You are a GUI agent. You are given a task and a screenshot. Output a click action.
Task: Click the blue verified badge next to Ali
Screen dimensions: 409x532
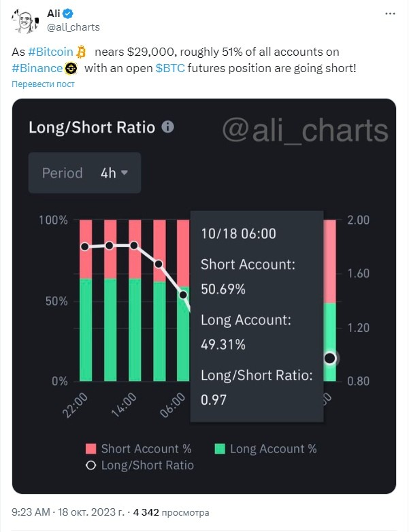[68, 14]
